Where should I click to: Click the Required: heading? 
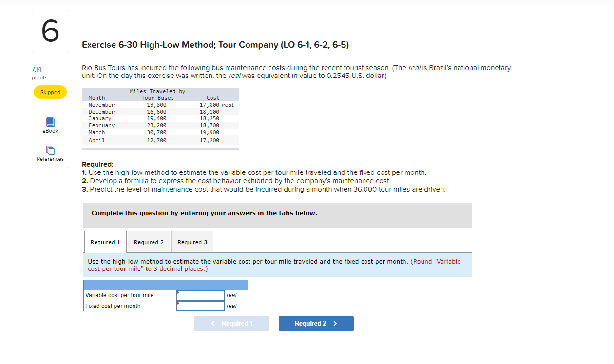coord(98,165)
